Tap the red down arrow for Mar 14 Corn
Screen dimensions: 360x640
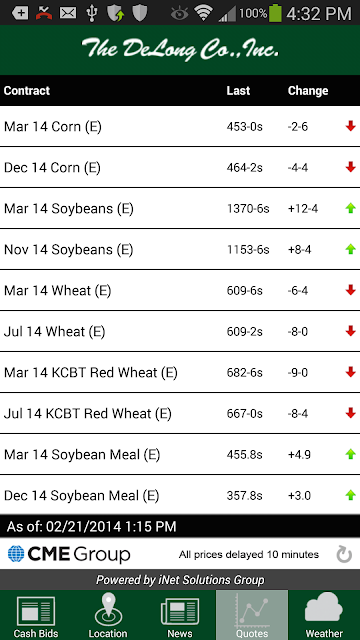click(351, 127)
